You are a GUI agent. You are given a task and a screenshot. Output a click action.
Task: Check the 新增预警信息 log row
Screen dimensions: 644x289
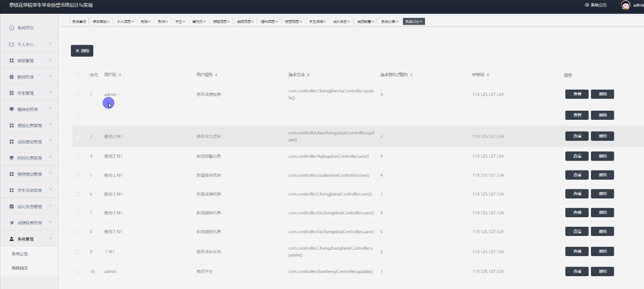77,156
